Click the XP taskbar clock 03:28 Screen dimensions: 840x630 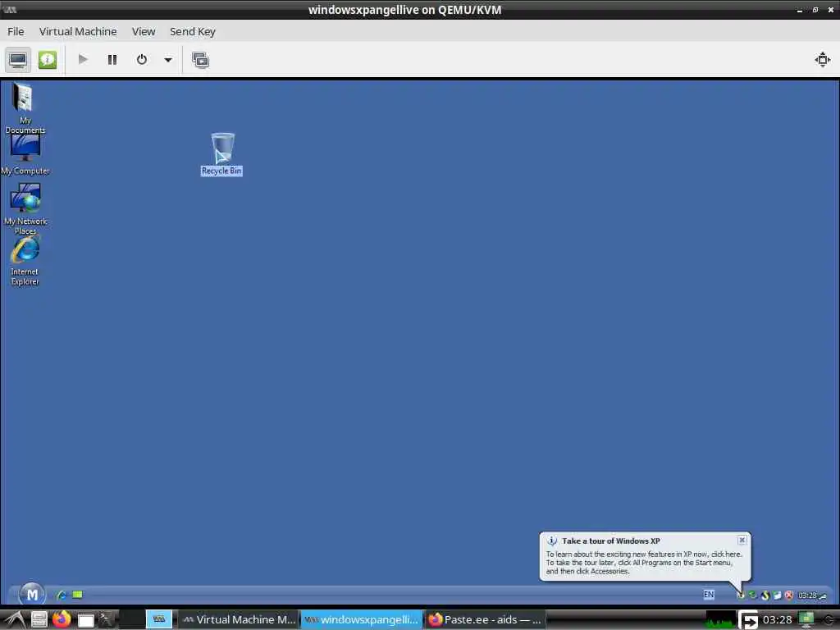(812, 596)
